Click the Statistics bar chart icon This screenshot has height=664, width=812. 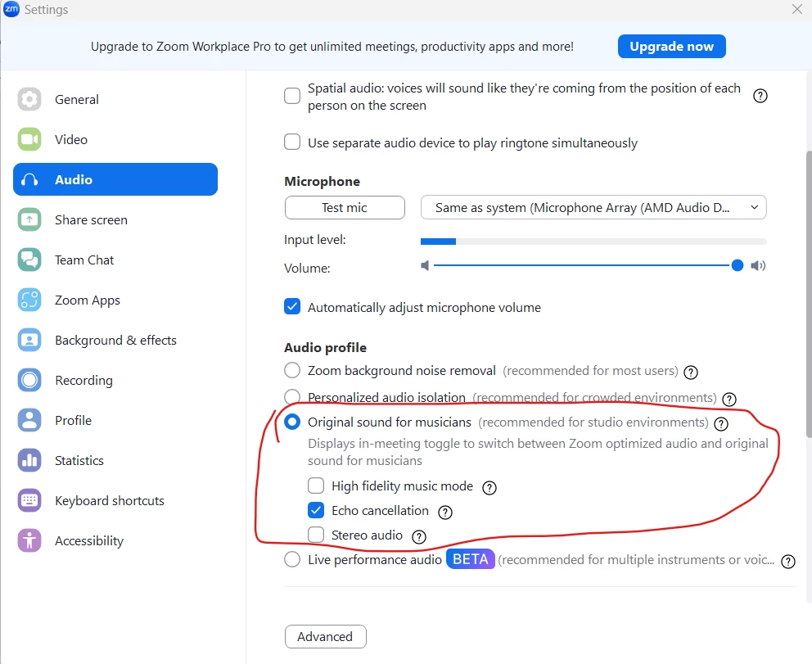[29, 460]
